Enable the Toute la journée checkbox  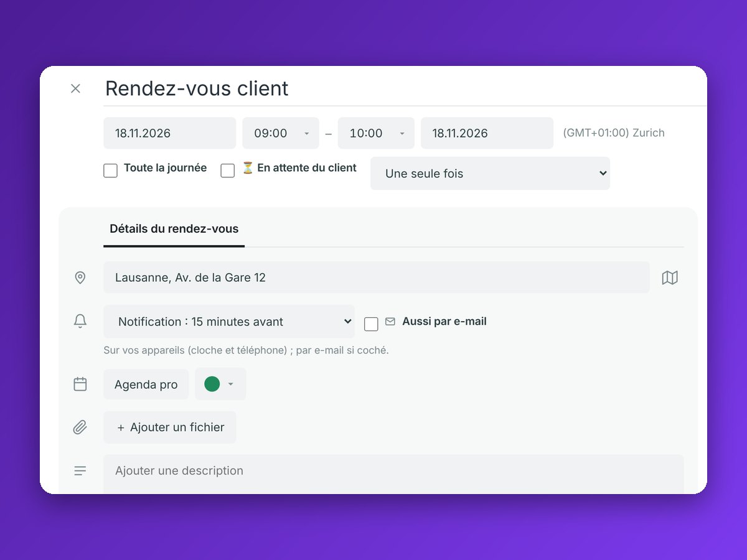click(110, 170)
